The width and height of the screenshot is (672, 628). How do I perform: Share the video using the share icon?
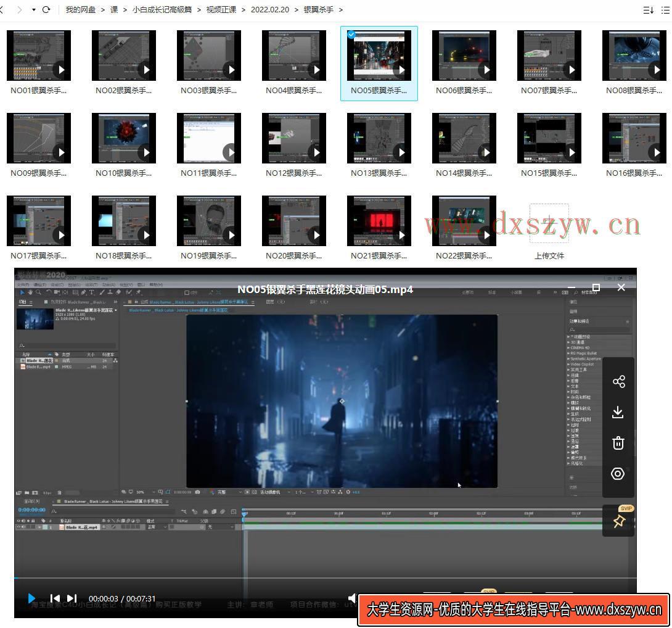pyautogui.click(x=618, y=381)
